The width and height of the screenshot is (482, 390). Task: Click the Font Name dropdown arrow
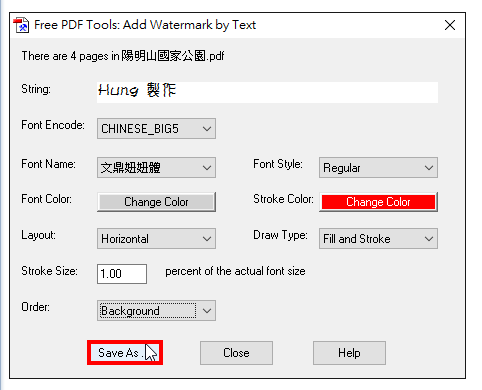pos(207,168)
